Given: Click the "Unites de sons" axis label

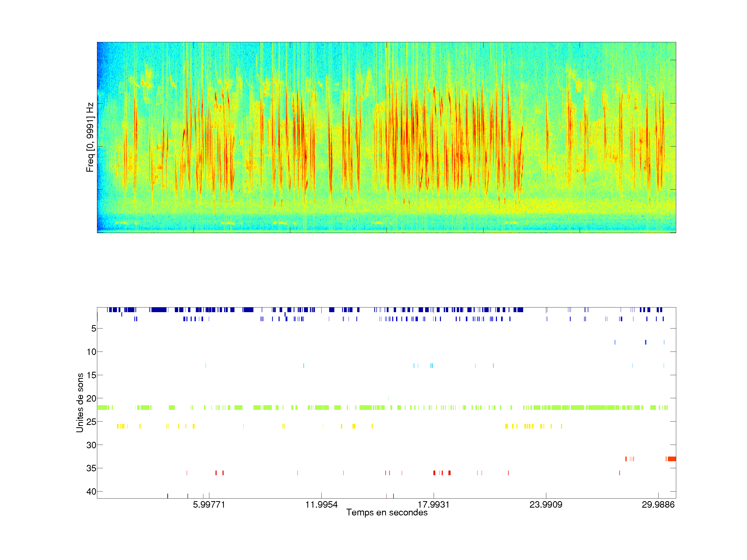Looking at the screenshot, I should pyautogui.click(x=80, y=402).
